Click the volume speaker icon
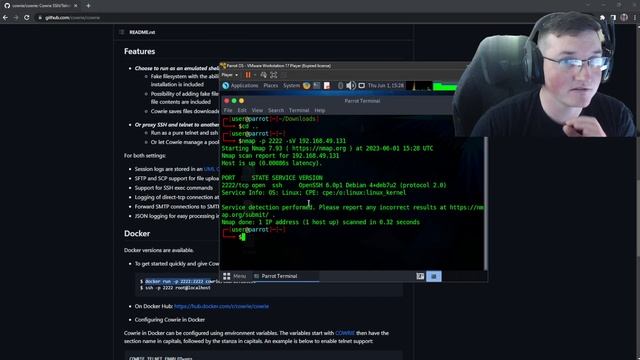This screenshot has width=640, height=360. (x=351, y=86)
